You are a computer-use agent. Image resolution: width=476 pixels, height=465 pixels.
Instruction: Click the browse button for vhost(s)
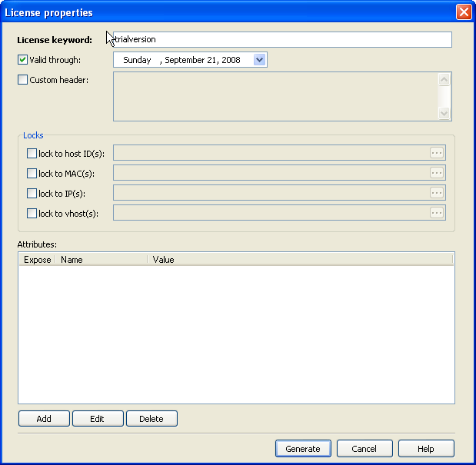(437, 213)
